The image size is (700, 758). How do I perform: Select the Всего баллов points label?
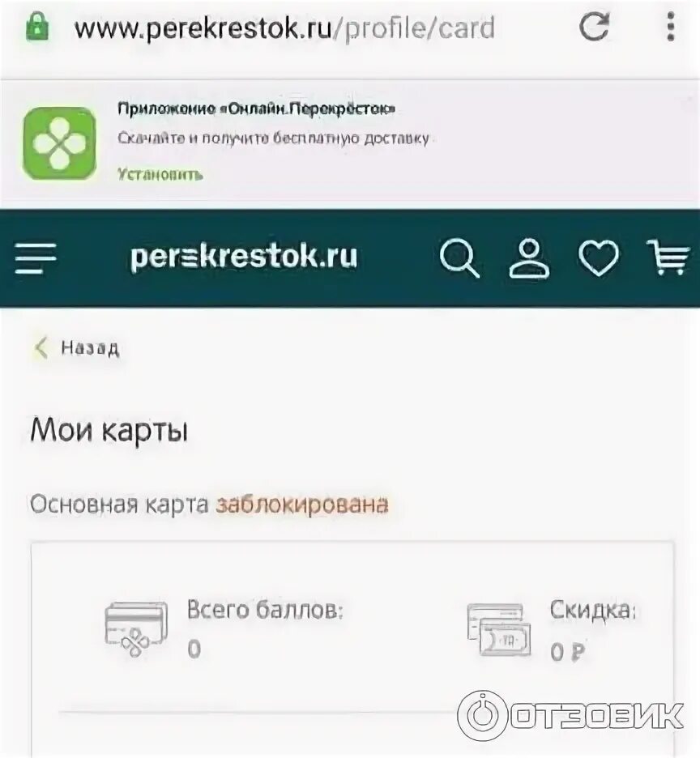[265, 610]
